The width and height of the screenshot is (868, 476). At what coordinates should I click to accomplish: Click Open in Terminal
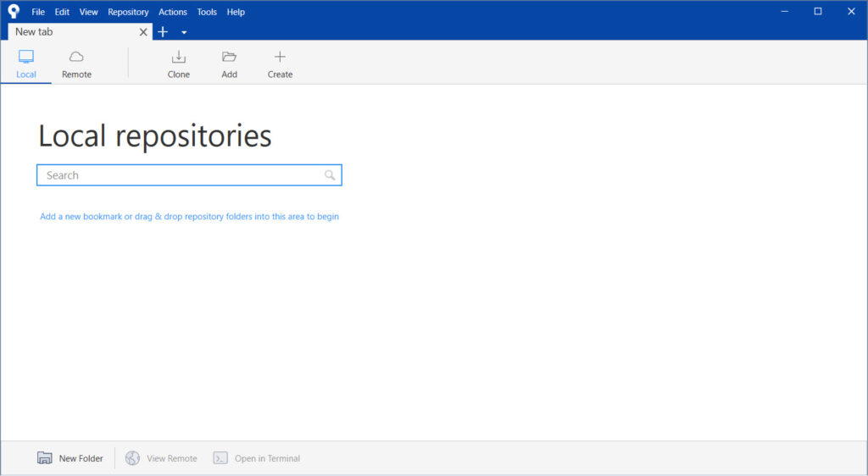tap(256, 458)
